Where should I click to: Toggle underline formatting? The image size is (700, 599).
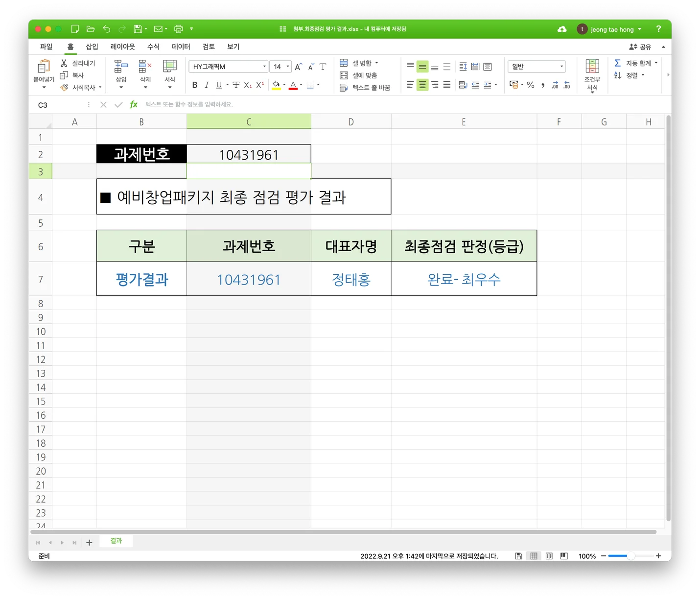pyautogui.click(x=219, y=85)
